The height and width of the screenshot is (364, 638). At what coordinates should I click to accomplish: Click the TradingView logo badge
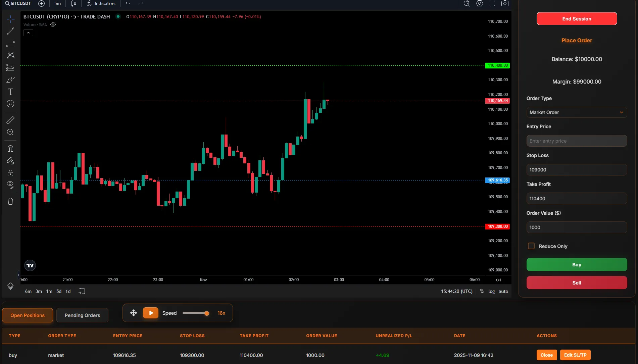click(30, 265)
